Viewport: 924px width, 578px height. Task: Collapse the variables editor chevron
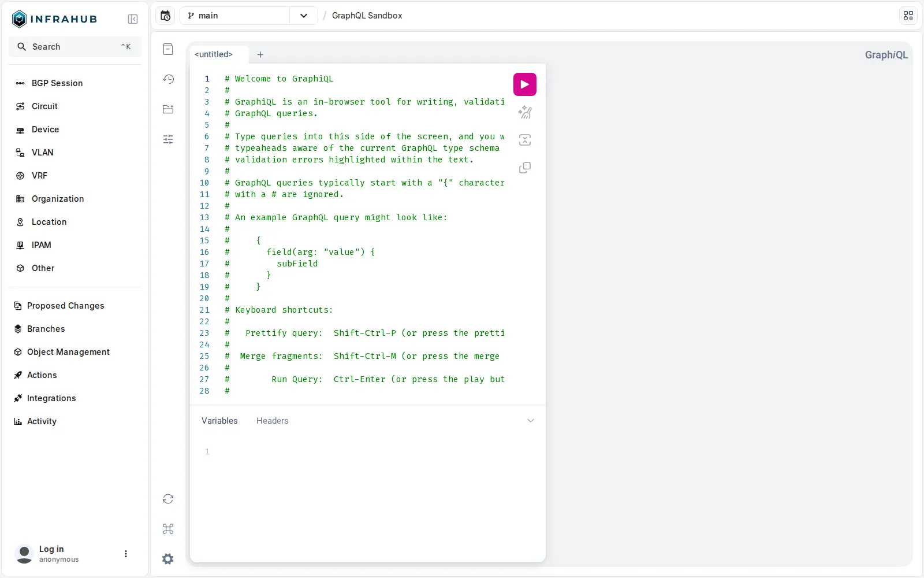531,421
